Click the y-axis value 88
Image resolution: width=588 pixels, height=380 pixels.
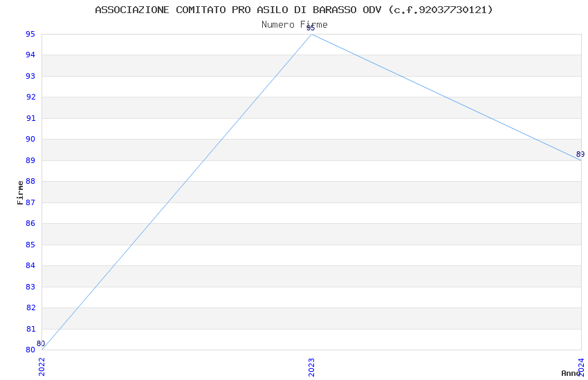pos(30,181)
